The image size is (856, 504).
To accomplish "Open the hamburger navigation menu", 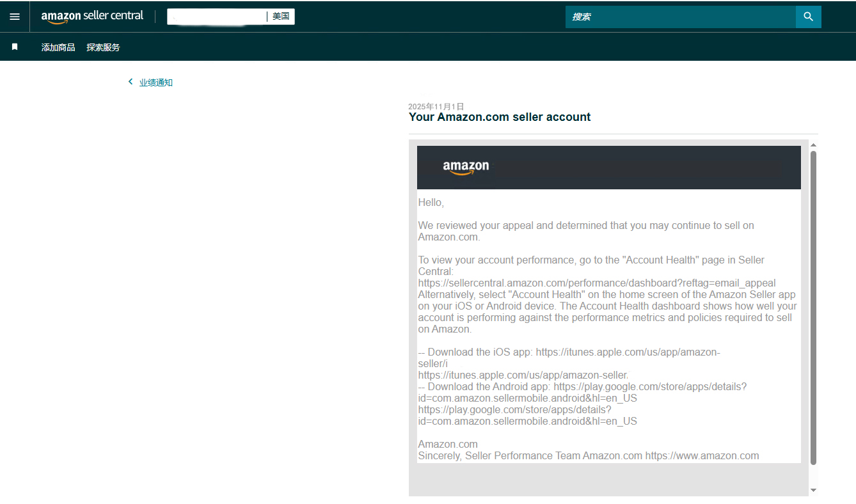I will 15,17.
